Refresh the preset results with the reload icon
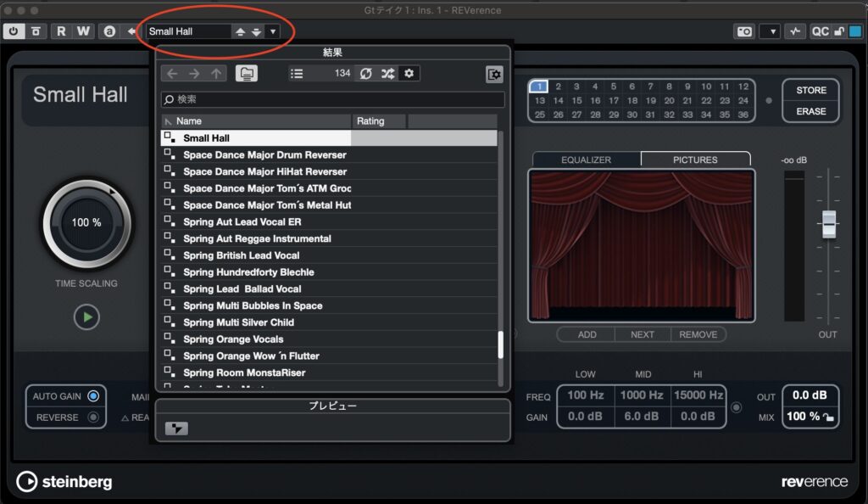This screenshot has width=868, height=504. 365,74
